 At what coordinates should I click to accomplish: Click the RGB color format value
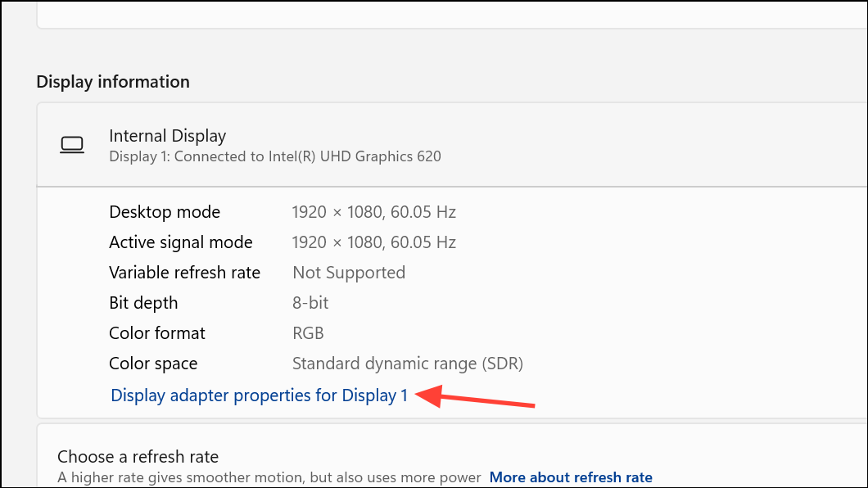click(308, 333)
